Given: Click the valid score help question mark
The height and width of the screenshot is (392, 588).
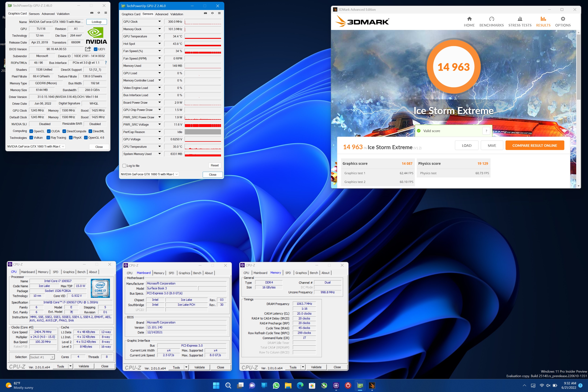Looking at the screenshot, I should pyautogui.click(x=486, y=131).
